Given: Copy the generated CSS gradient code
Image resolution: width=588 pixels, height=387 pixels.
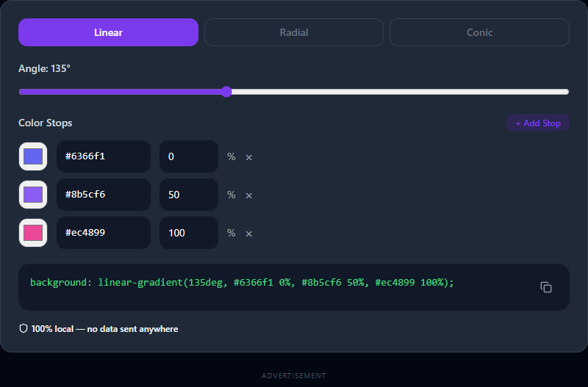Looking at the screenshot, I should coord(546,287).
